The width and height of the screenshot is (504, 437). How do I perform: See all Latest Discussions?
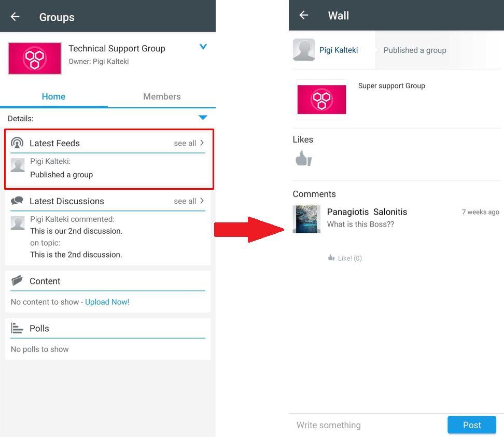tap(185, 201)
